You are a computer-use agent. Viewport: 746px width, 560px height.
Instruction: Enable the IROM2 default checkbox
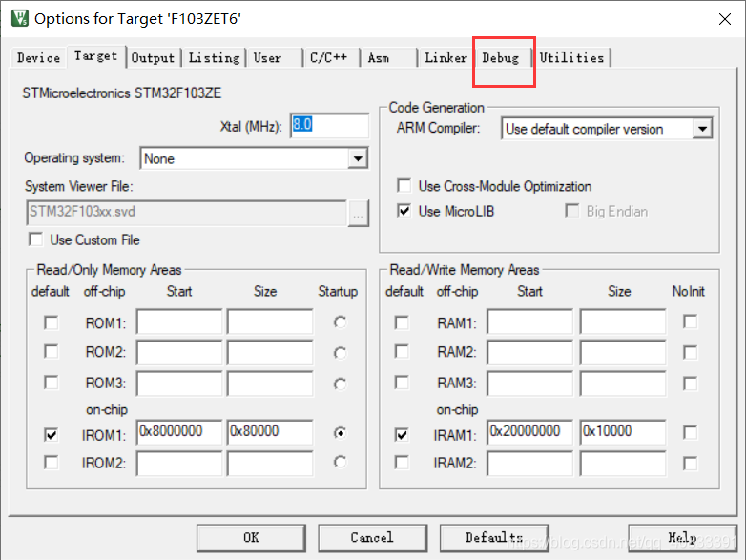point(51,463)
